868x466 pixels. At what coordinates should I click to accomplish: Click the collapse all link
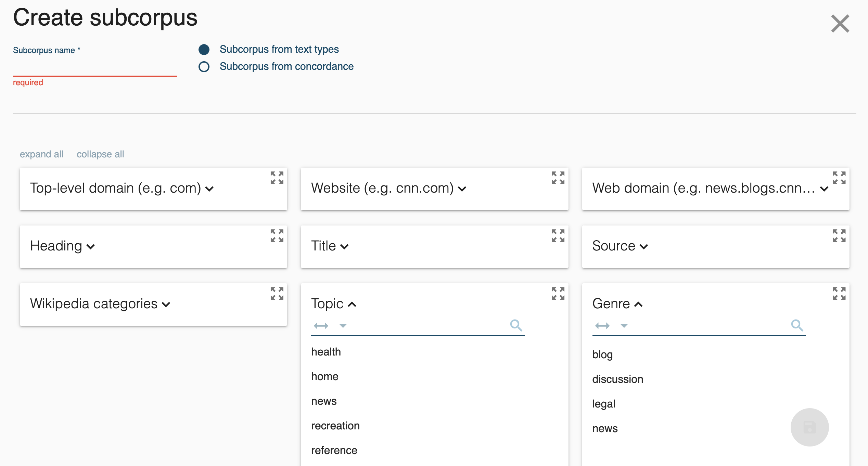coord(100,154)
